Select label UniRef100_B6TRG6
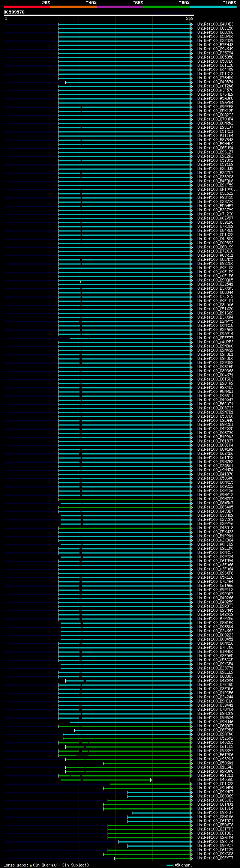This screenshot has width=240, height=868. [215, 755]
